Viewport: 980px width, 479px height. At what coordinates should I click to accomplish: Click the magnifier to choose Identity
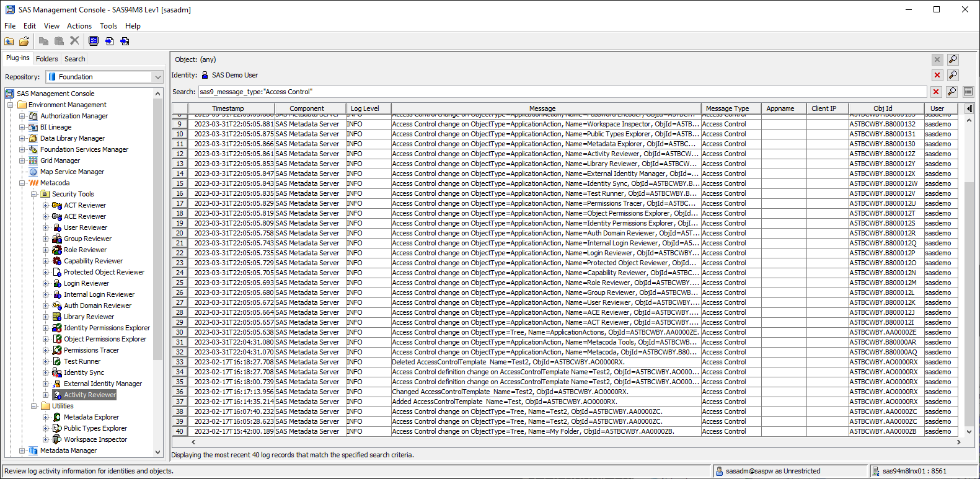click(x=953, y=75)
